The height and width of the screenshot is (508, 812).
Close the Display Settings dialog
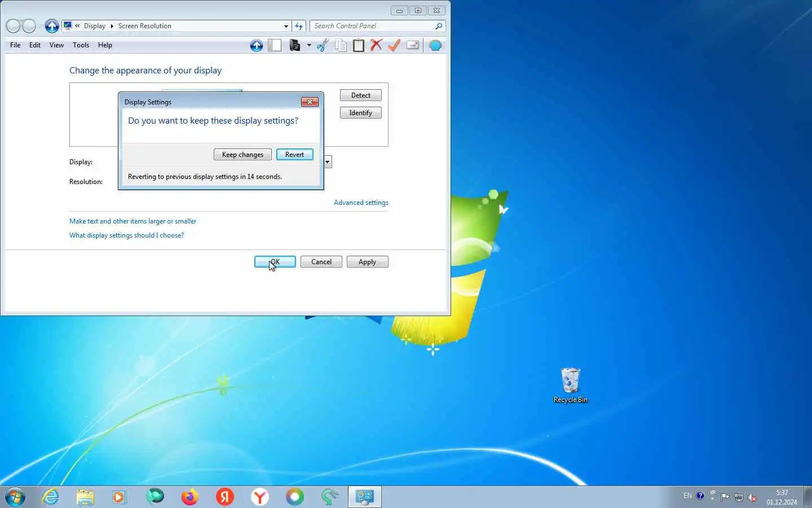coord(310,102)
